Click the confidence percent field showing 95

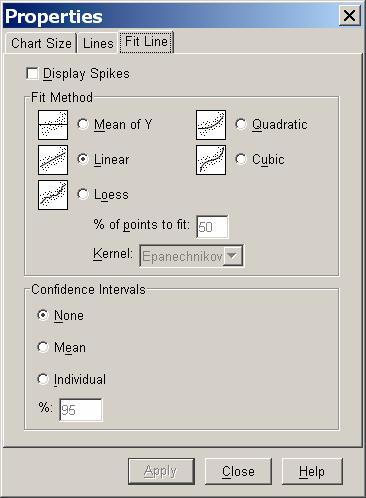pyautogui.click(x=81, y=410)
